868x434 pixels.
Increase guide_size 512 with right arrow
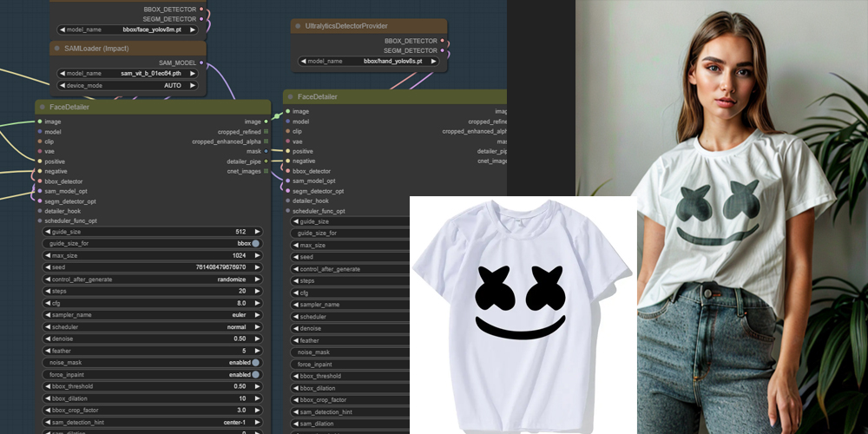[x=257, y=232]
